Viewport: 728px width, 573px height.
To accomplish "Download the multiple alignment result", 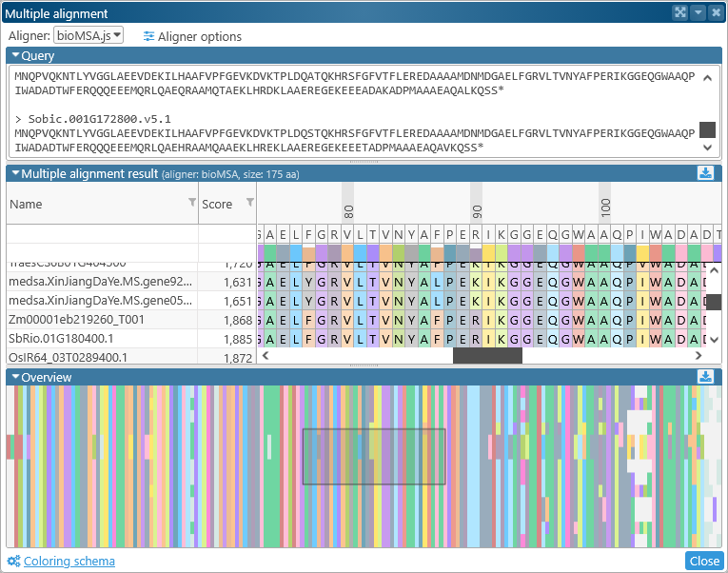I will [705, 173].
